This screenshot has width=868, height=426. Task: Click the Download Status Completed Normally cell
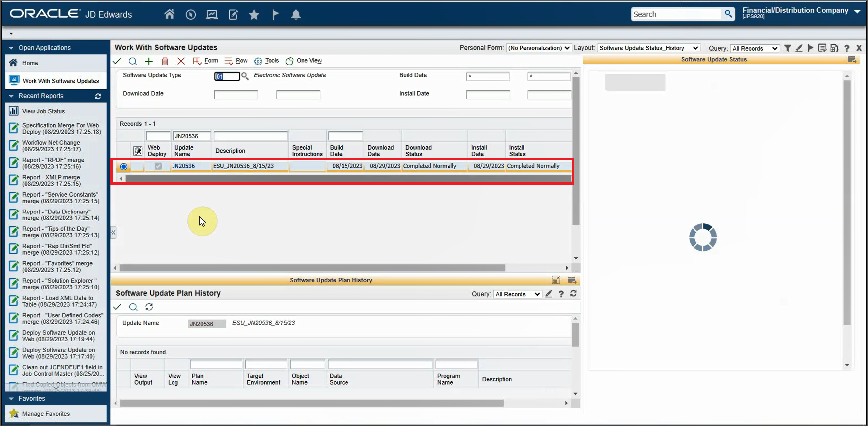pos(434,166)
